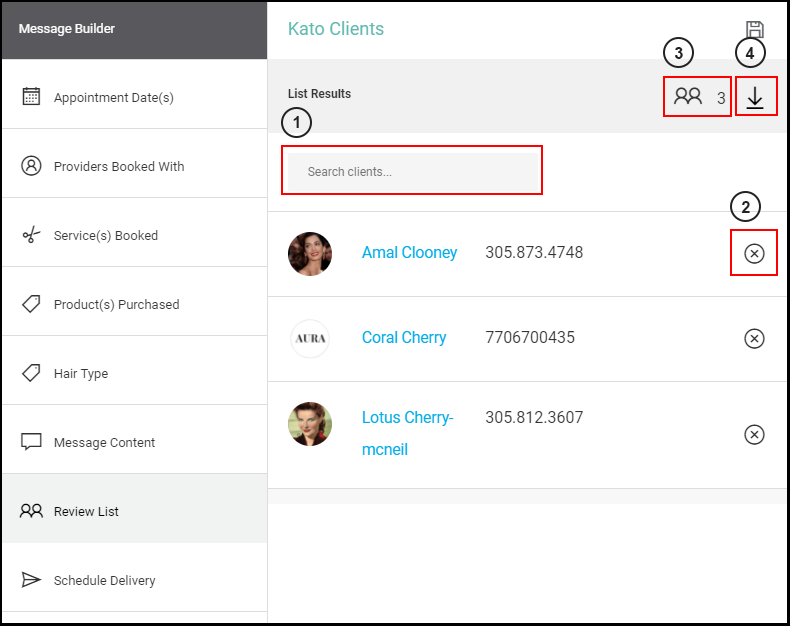
Task: Click the Appointment Date(s) calendar icon
Action: [31, 96]
